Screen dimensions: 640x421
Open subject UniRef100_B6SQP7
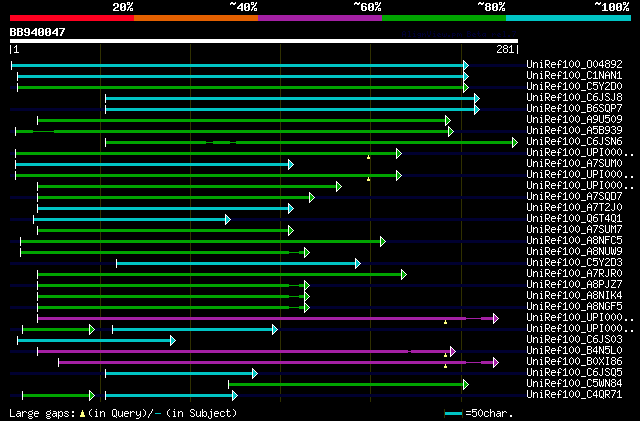pos(574,108)
